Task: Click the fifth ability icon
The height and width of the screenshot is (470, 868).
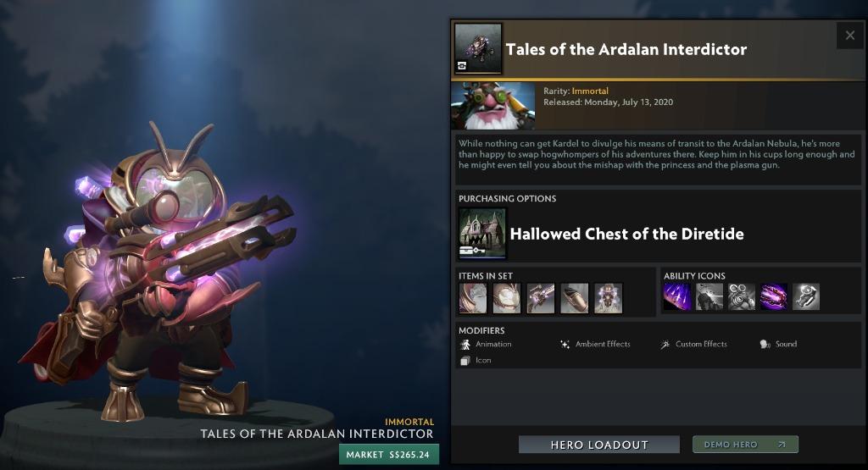Action: tap(805, 297)
